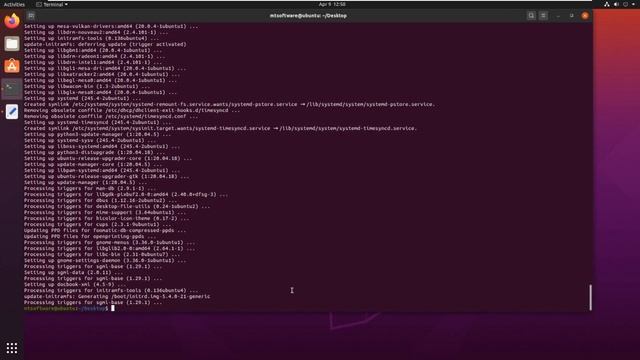Click the shell prompt cursor line

(x=69, y=309)
